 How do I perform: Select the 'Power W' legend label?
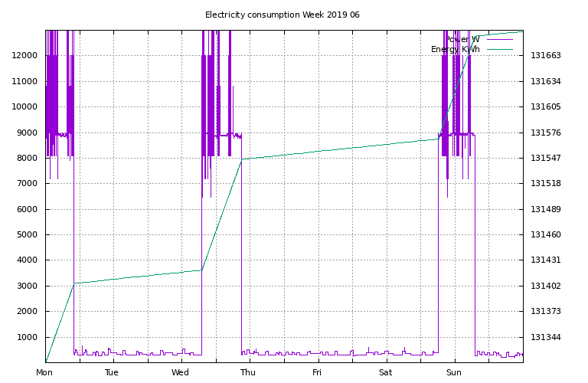point(462,39)
